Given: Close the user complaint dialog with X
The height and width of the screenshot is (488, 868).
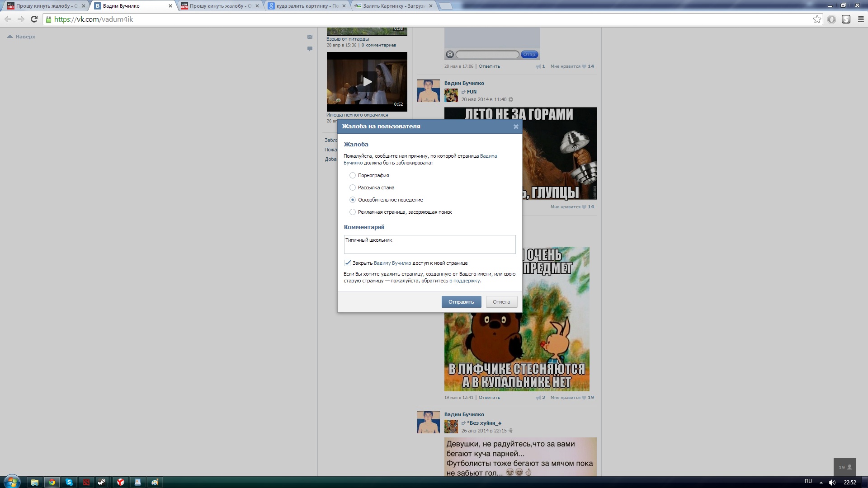Looking at the screenshot, I should pyautogui.click(x=516, y=127).
